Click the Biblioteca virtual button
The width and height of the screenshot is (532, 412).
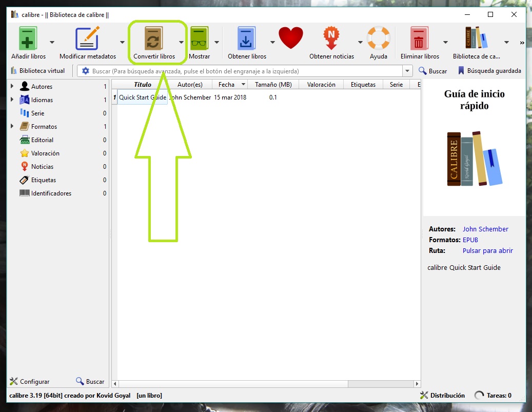[37, 71]
